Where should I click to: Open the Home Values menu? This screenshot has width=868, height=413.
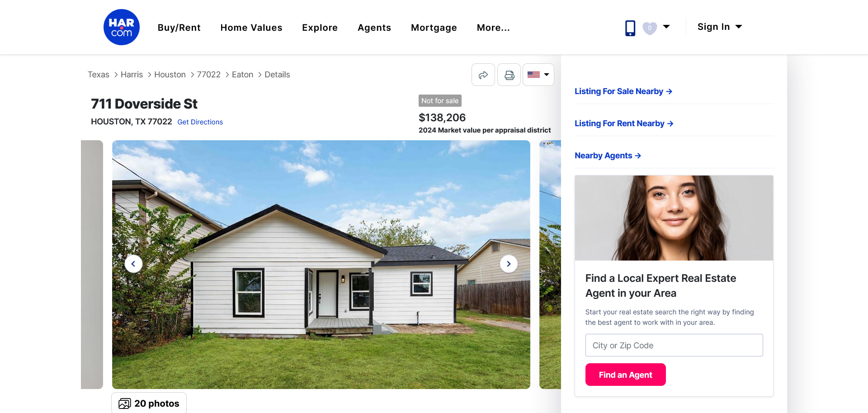[x=251, y=28]
